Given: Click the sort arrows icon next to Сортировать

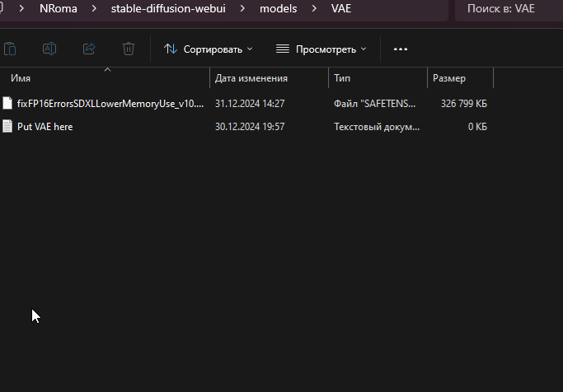Looking at the screenshot, I should tap(170, 49).
